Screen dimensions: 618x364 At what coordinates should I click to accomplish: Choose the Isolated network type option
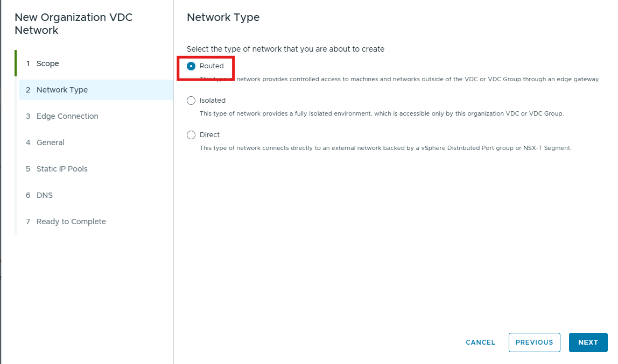click(191, 101)
